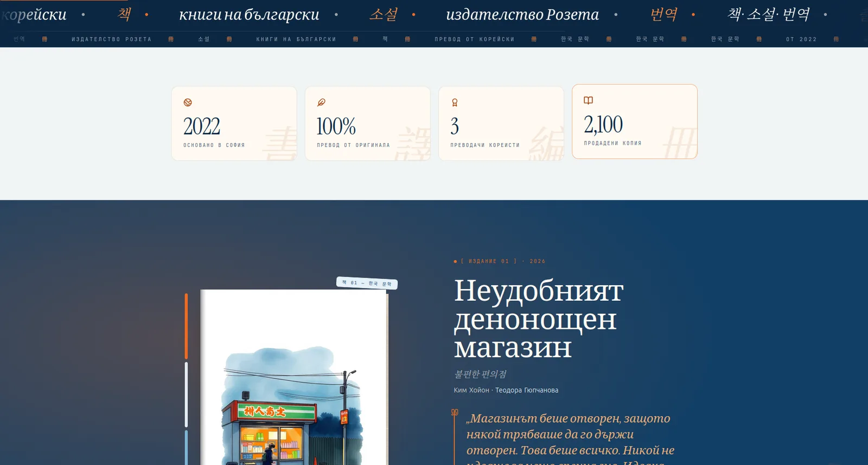The image size is (868, 465).
Task: Click the award ribbon icon above the 3
Action: [x=455, y=102]
